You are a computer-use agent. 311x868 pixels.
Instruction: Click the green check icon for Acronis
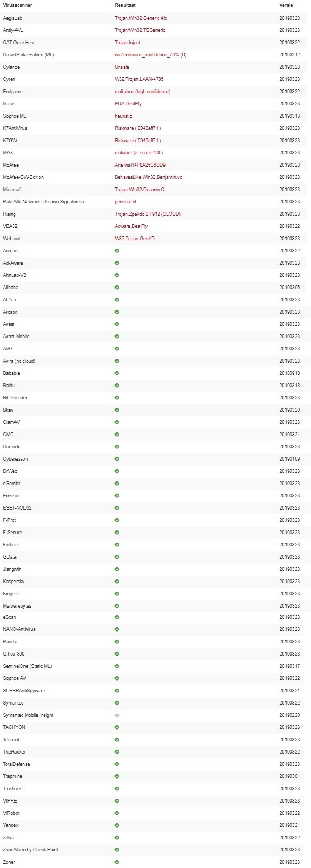tap(117, 250)
